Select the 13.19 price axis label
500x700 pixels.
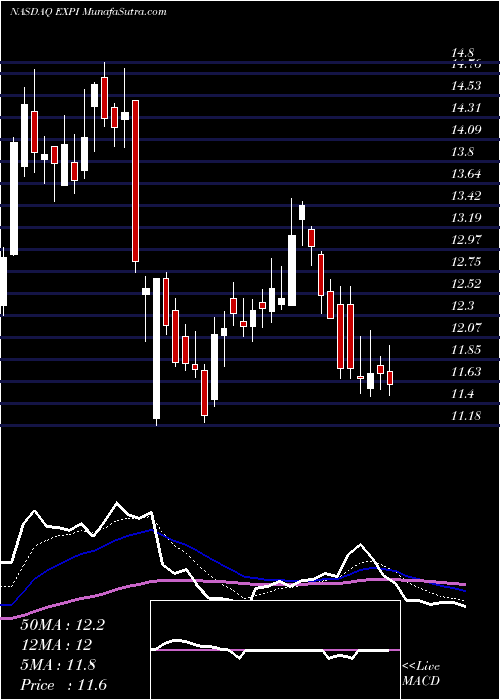[x=466, y=218]
